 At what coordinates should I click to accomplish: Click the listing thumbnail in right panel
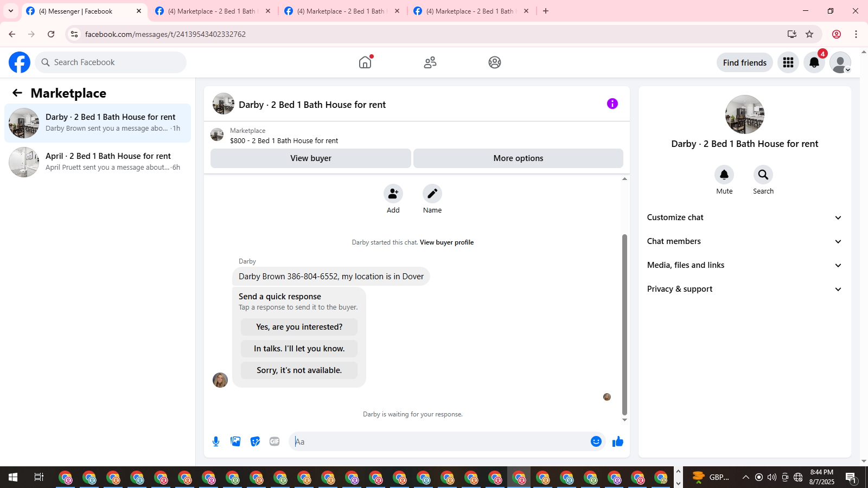745,114
